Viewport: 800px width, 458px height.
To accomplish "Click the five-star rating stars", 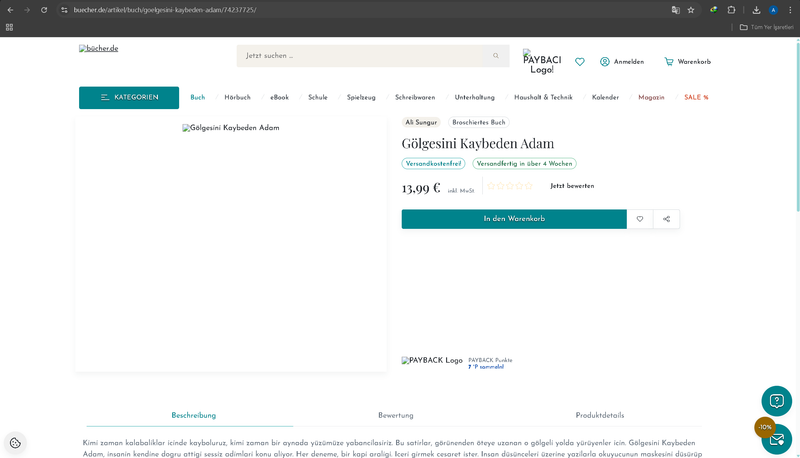I will pyautogui.click(x=510, y=186).
